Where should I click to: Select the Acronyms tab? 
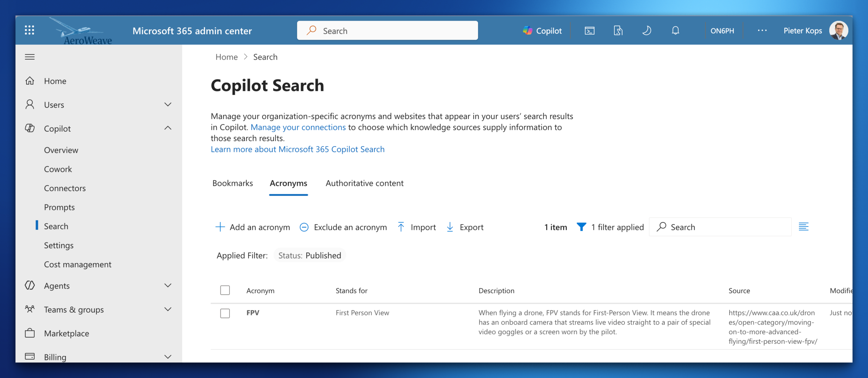[289, 183]
